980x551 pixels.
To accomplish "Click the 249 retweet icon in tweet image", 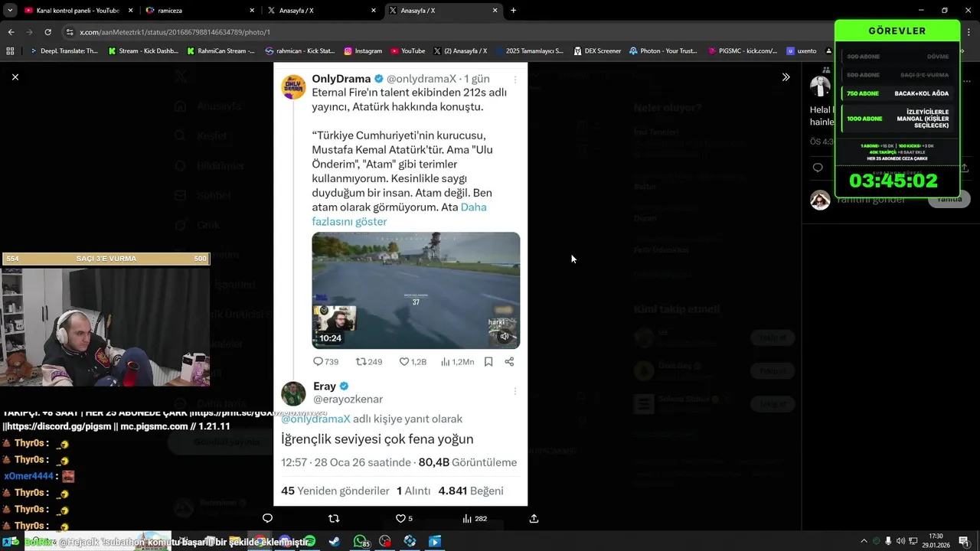I will (369, 361).
